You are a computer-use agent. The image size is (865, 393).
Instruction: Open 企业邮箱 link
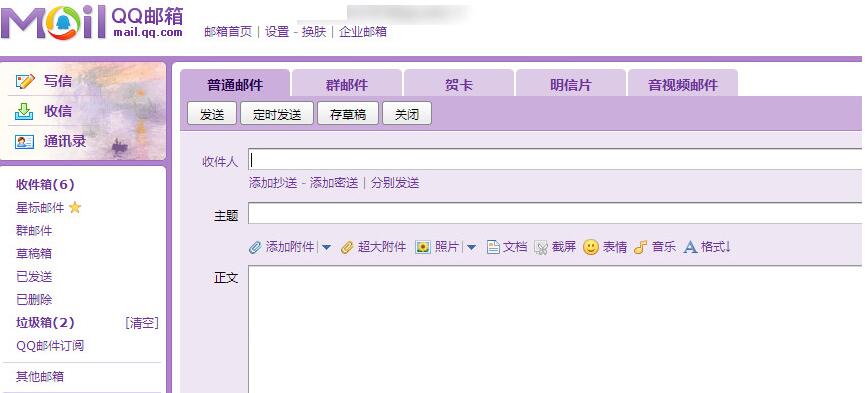(x=362, y=31)
